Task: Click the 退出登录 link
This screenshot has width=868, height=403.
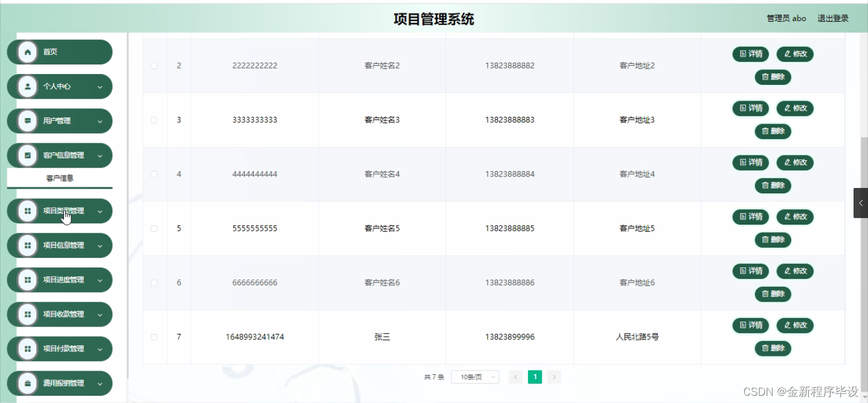Action: 832,18
